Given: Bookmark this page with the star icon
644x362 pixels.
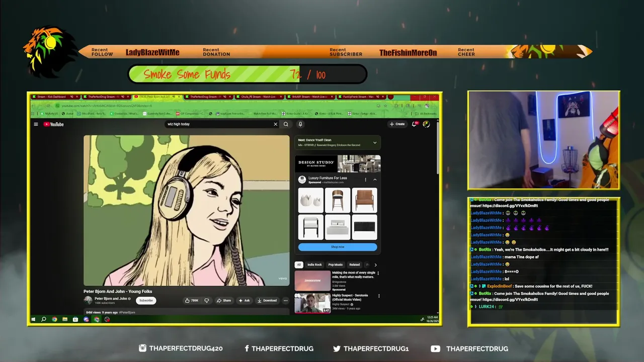Looking at the screenshot, I should click(x=385, y=106).
